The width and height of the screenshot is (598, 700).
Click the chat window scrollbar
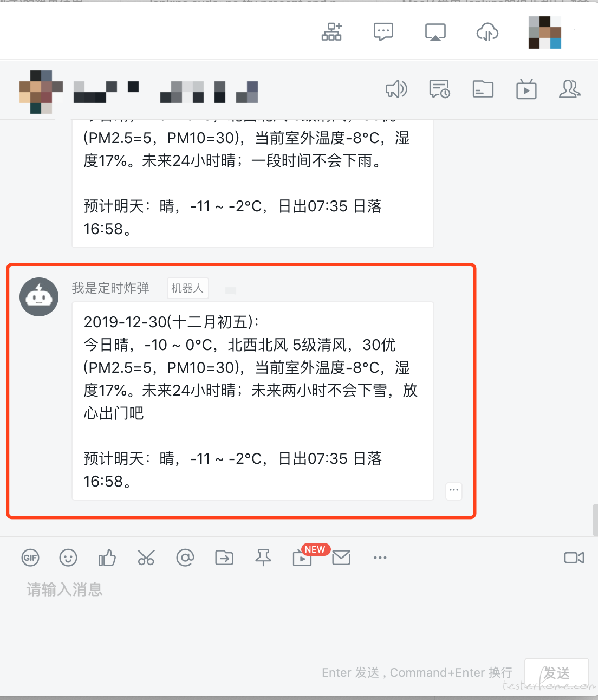click(595, 520)
